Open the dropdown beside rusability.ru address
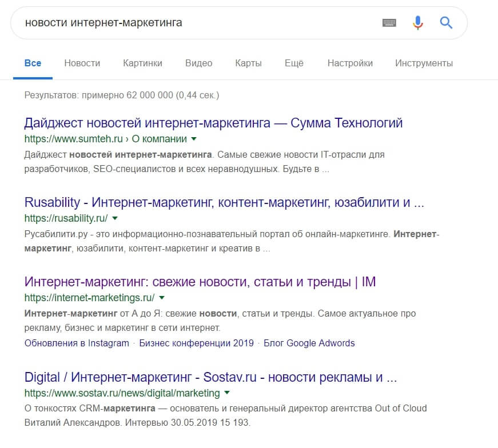The image size is (498, 448). pos(115,218)
